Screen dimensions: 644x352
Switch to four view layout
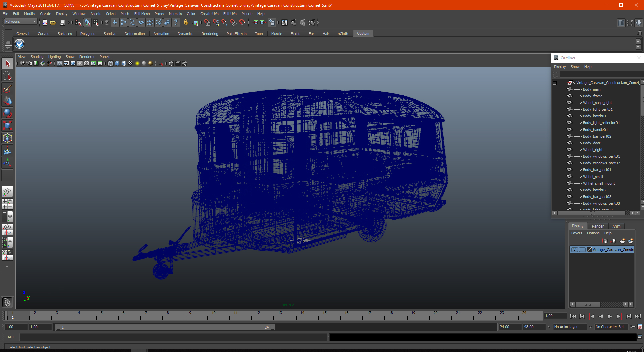click(7, 204)
